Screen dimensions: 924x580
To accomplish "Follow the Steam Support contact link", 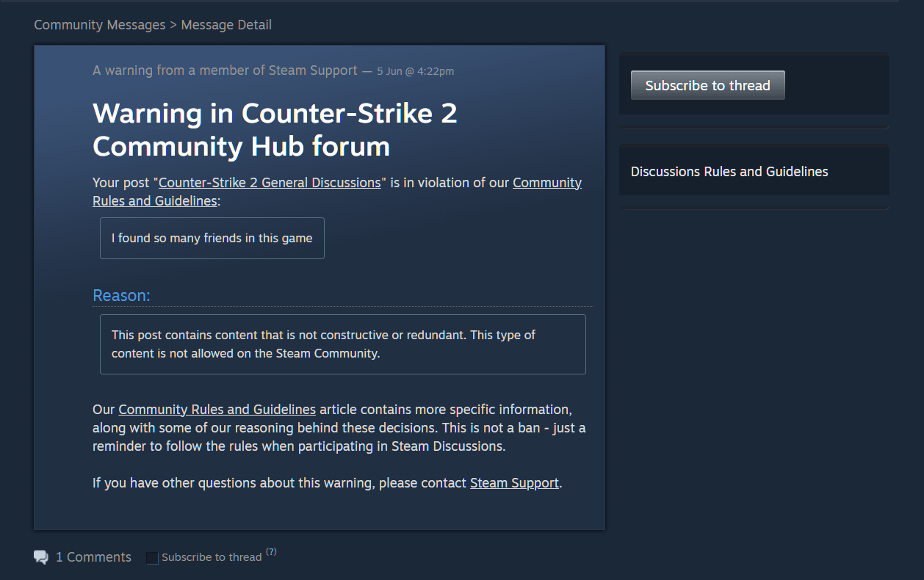I will point(514,483).
